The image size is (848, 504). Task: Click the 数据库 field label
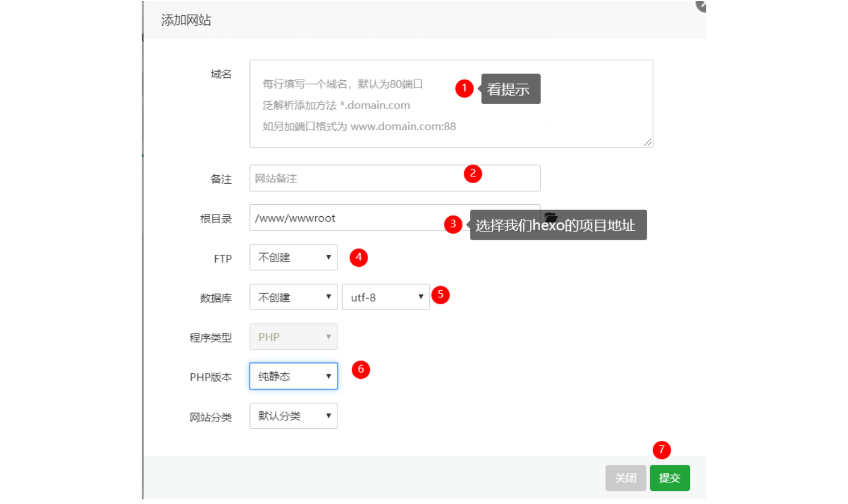point(216,298)
